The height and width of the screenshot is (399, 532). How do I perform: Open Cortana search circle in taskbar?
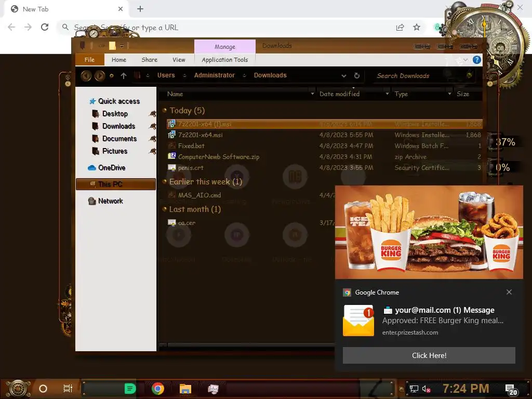click(x=43, y=389)
